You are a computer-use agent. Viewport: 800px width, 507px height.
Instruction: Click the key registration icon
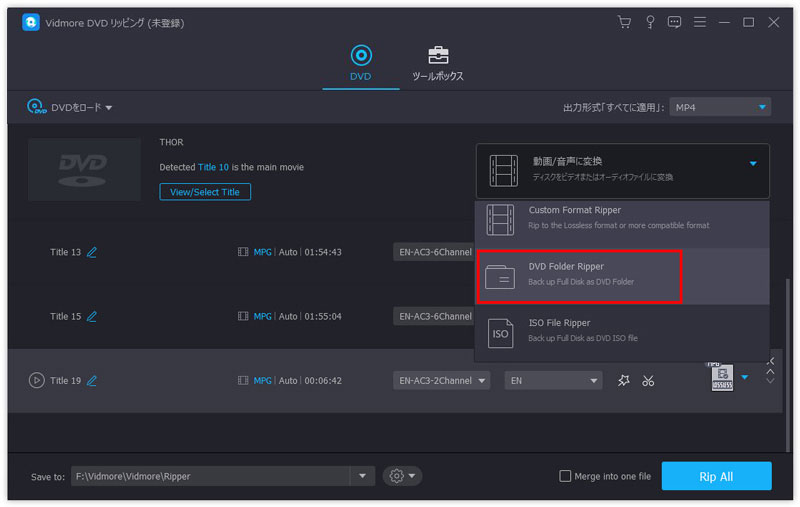[650, 22]
